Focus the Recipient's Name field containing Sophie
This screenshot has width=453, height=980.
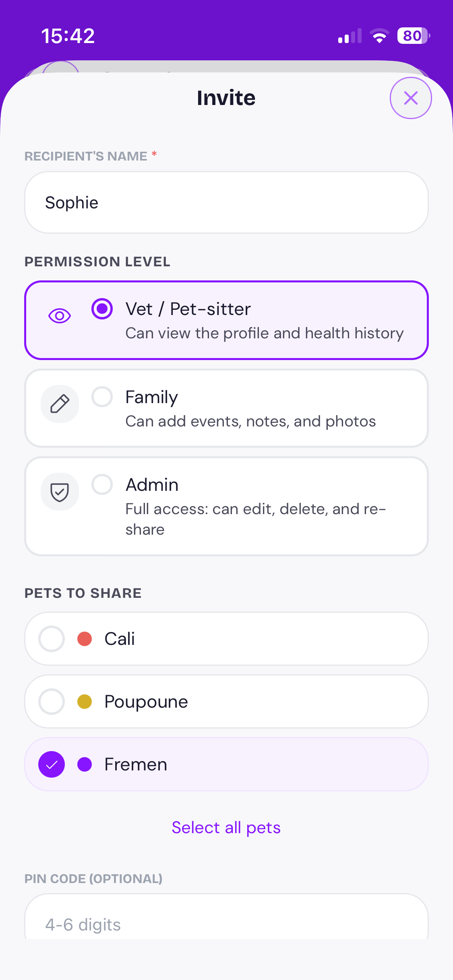[226, 203]
